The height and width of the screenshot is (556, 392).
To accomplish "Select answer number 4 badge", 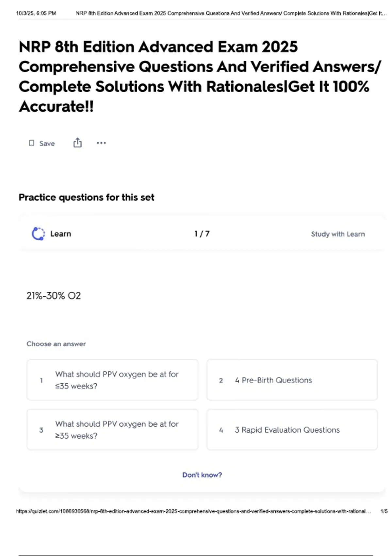I will coord(221,430).
